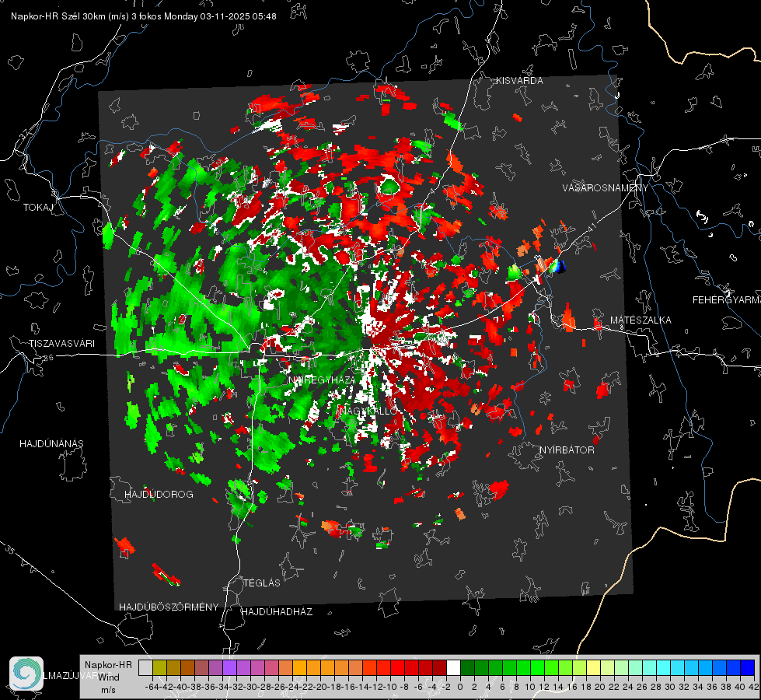Select the darkest green swatch between 0 and 2
The height and width of the screenshot is (700, 761).
(467, 668)
